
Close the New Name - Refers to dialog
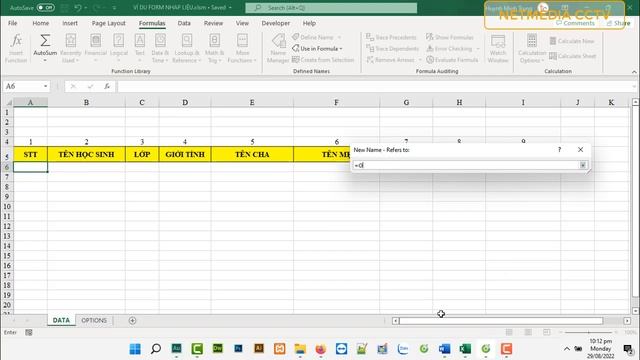point(580,150)
